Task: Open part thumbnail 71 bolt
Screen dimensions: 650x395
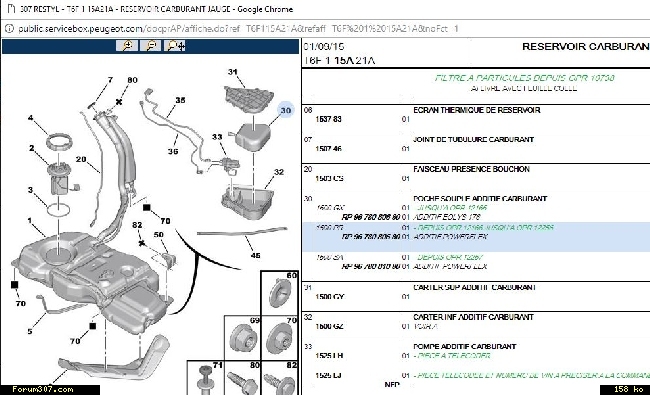Action: (206, 377)
